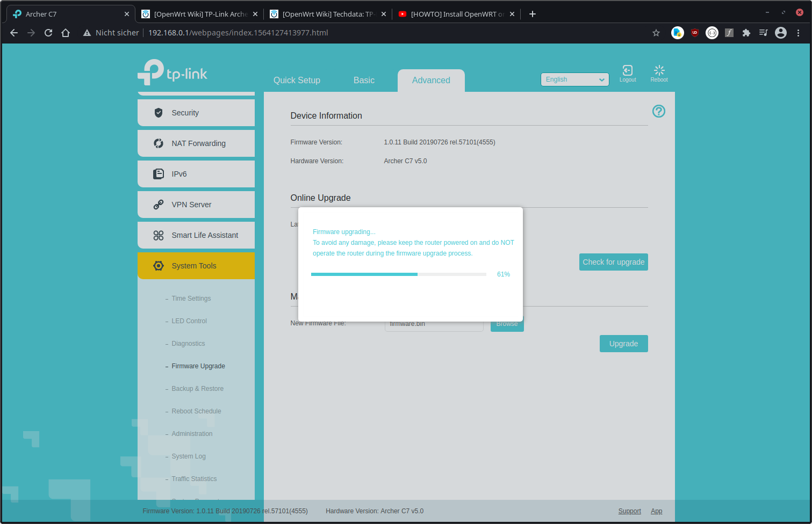Click the browser home icon
The width and height of the screenshot is (812, 524).
(66, 33)
